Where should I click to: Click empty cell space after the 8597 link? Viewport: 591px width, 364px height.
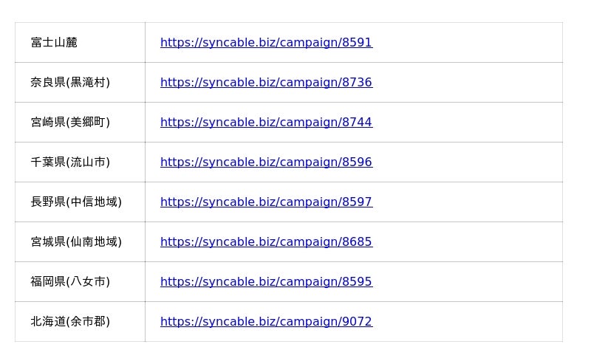(x=465, y=202)
